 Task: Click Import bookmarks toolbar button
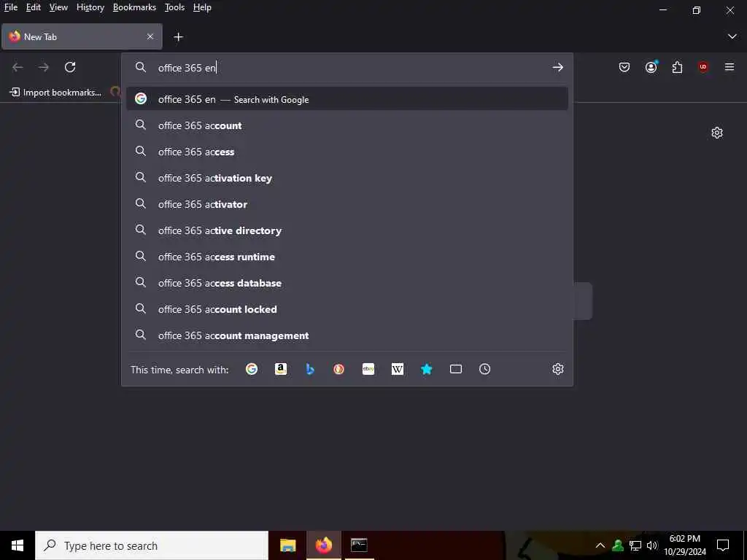tap(55, 93)
